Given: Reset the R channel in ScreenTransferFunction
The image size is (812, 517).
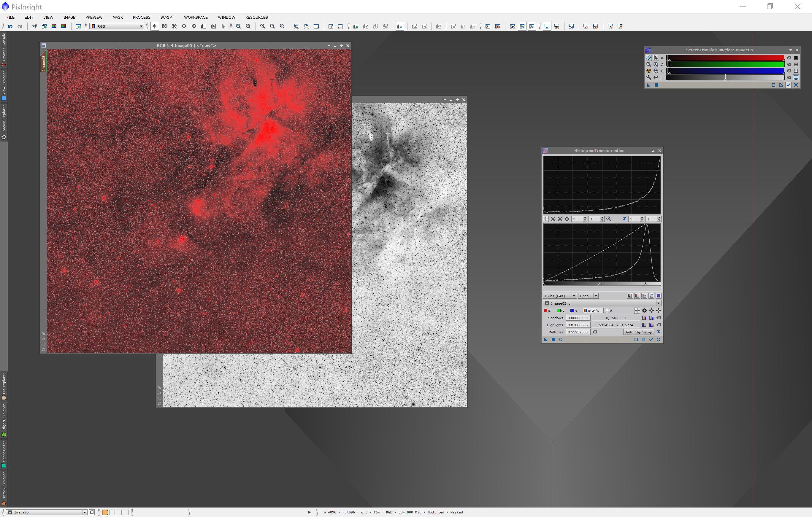Looking at the screenshot, I should click(789, 58).
